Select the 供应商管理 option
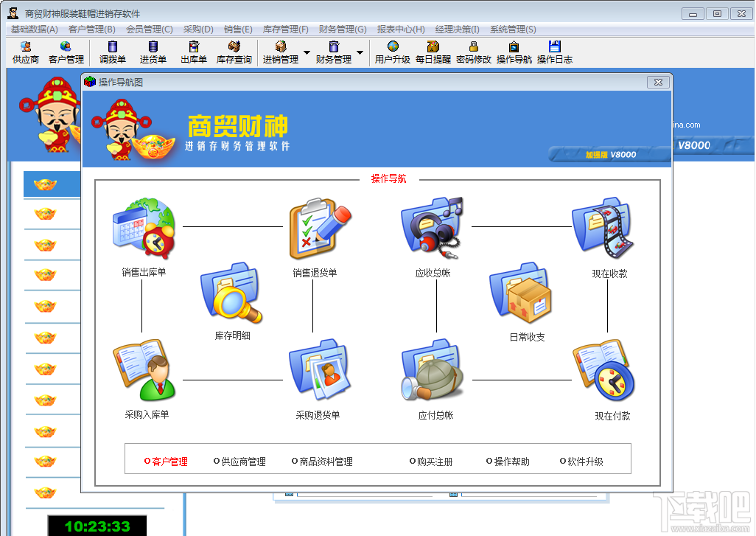Screen dimensions: 756x536 tap(239, 462)
